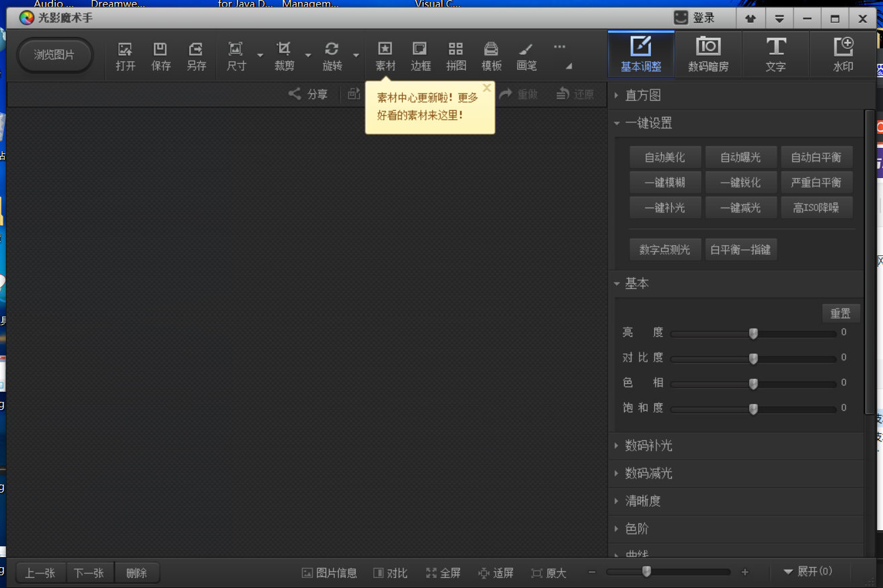Toggle 图片信息 image info display
This screenshot has height=588, width=883.
[x=329, y=573]
